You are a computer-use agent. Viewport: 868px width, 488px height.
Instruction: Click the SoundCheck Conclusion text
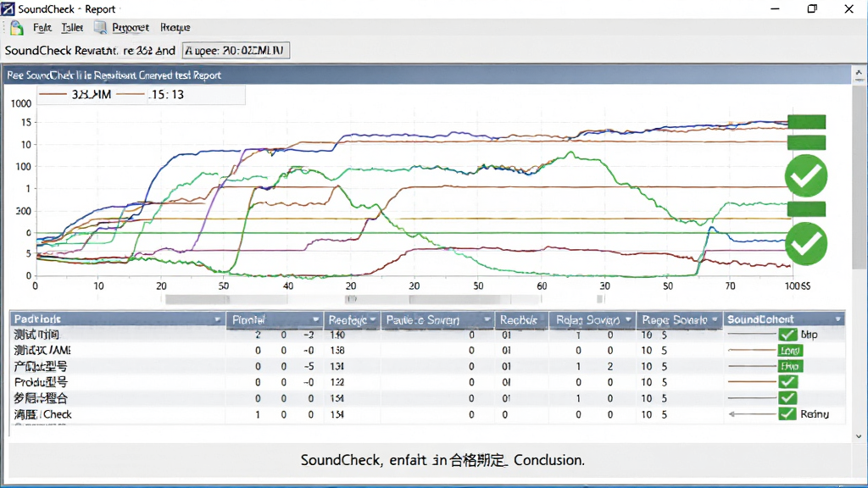point(442,460)
